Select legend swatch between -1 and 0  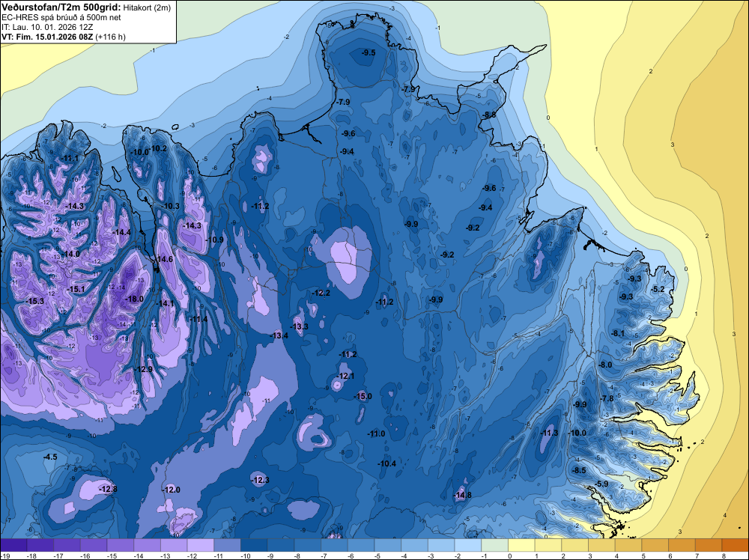495,545
